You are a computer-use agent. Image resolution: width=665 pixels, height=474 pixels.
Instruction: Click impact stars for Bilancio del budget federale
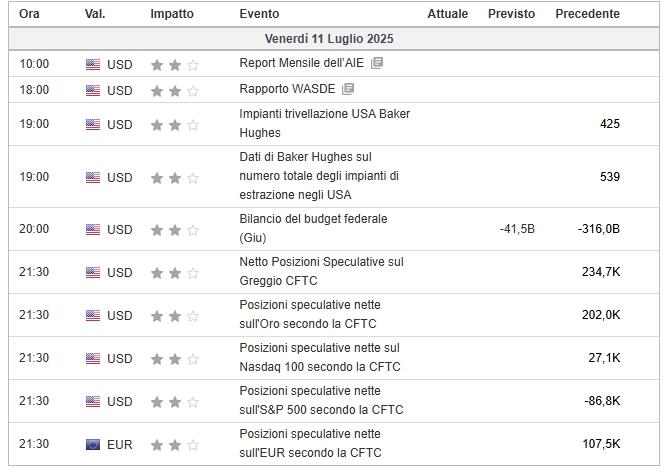174,229
